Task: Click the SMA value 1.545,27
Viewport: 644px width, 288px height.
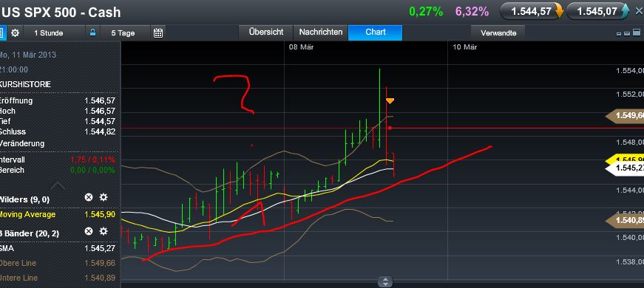Action: [100, 248]
